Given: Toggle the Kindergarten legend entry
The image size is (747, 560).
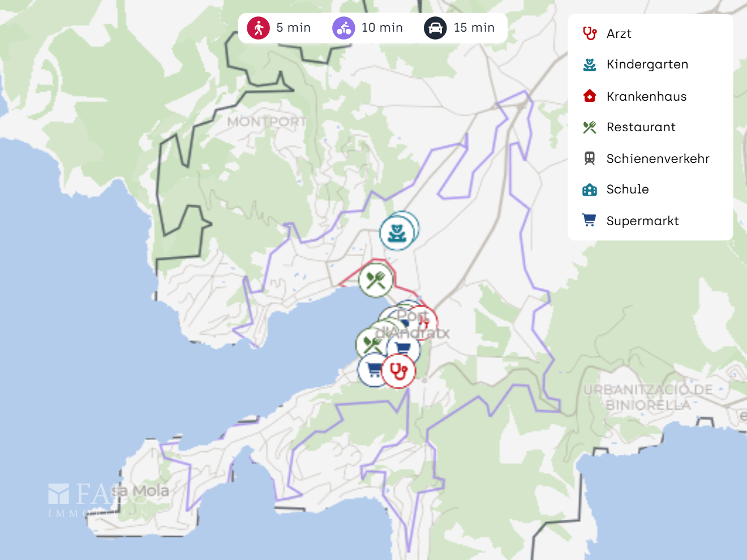Looking at the screenshot, I should [636, 64].
